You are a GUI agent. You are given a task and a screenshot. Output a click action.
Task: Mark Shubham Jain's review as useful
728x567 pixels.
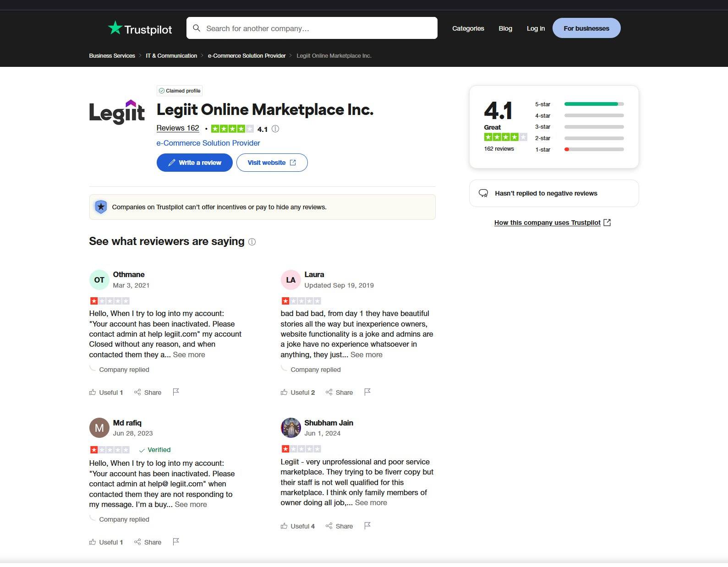point(298,526)
